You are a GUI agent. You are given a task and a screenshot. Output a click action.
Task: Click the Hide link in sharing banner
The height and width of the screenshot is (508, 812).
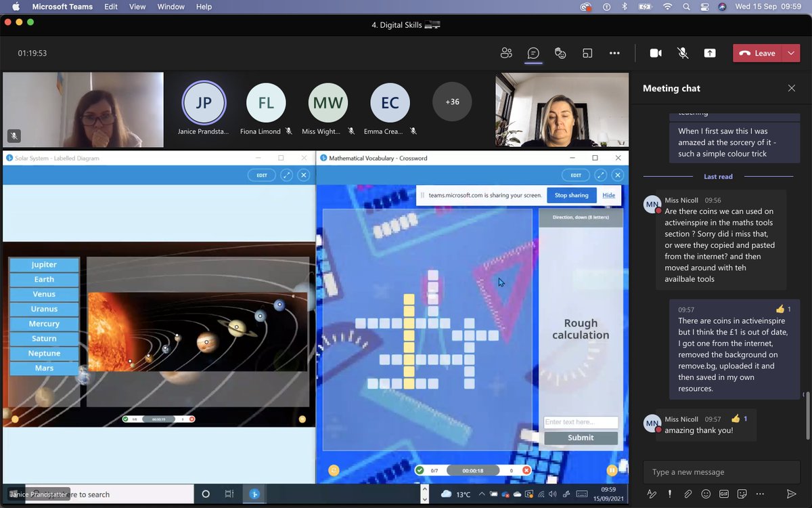609,195
